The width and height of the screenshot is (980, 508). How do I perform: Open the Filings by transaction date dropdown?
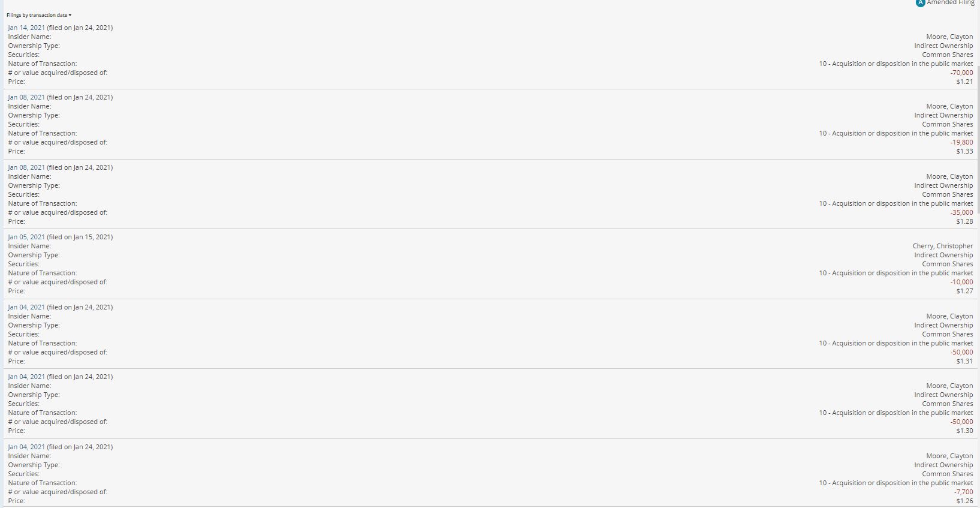point(39,15)
